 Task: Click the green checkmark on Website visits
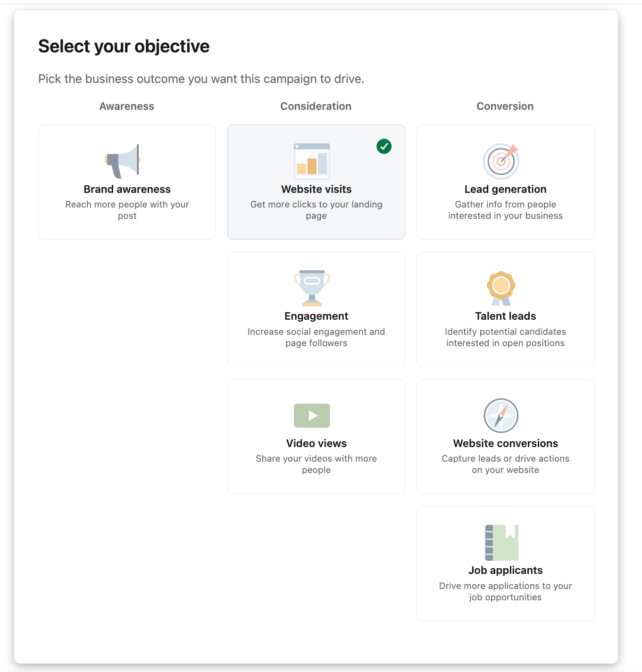[384, 147]
